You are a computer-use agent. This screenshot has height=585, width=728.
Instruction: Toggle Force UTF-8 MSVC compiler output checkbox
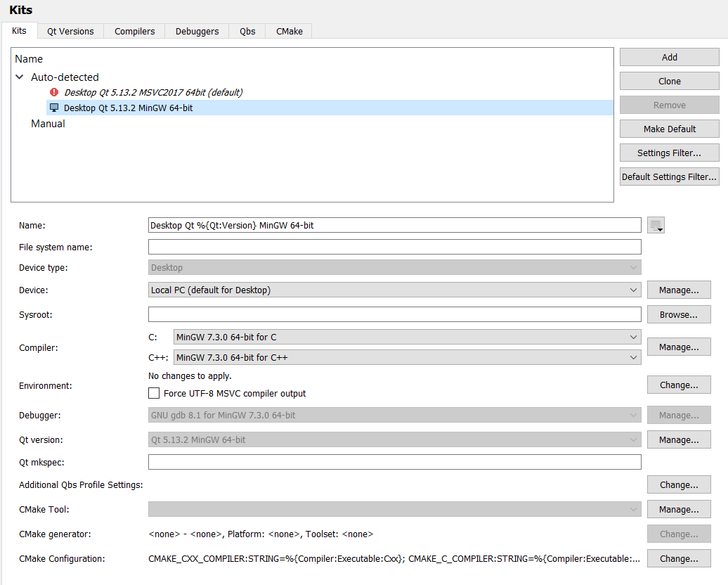click(154, 393)
